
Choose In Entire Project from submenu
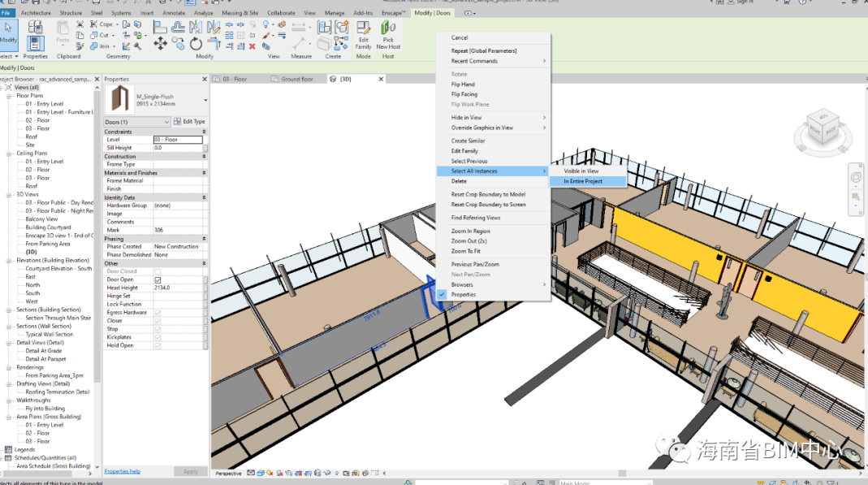[582, 181]
